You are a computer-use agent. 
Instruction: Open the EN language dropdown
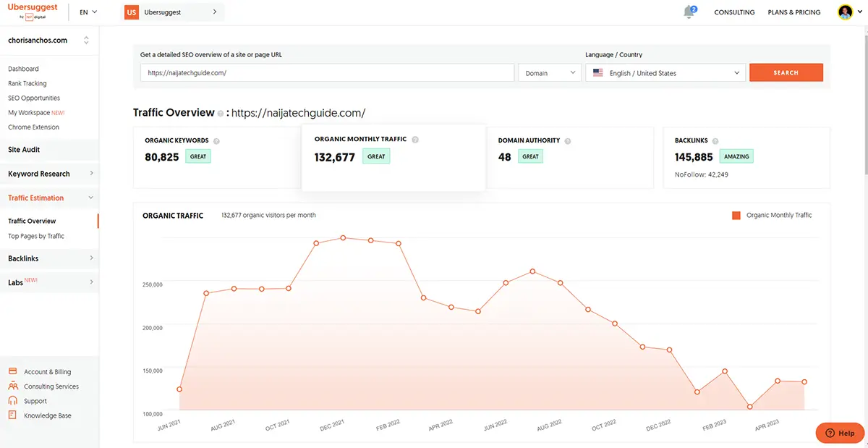pyautogui.click(x=88, y=12)
